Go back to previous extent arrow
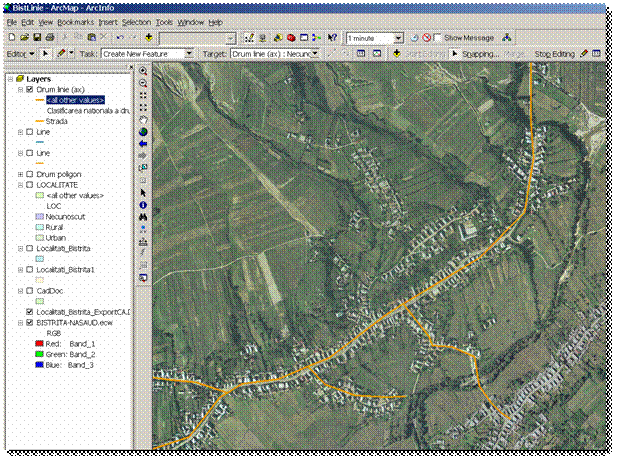 pos(143,144)
